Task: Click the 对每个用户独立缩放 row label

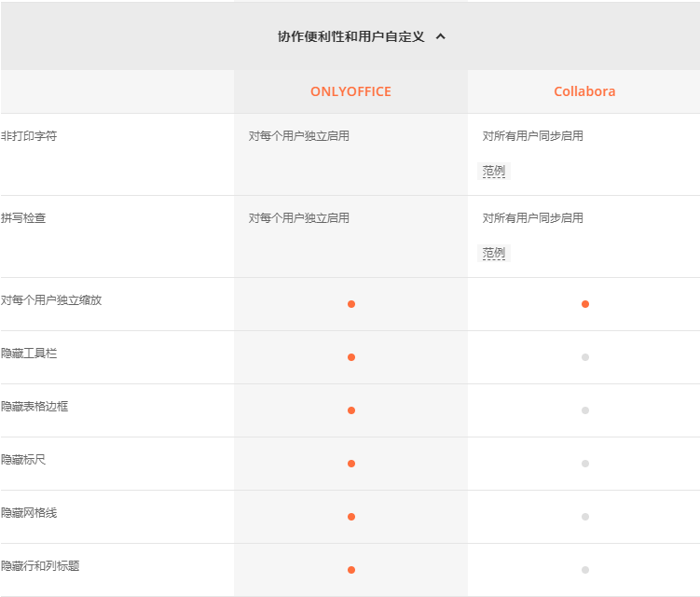Action: [51, 299]
